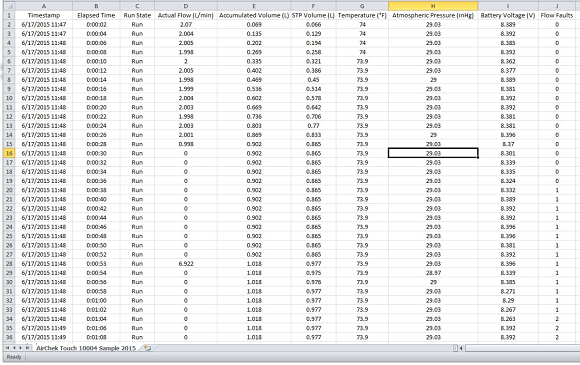
Task: Click the STP Volume (L) header cell
Action: point(313,15)
